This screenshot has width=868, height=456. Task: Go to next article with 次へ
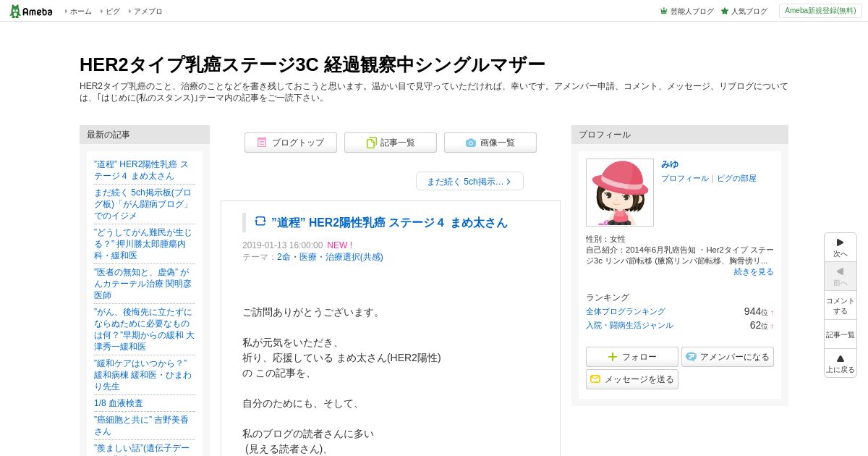841,248
